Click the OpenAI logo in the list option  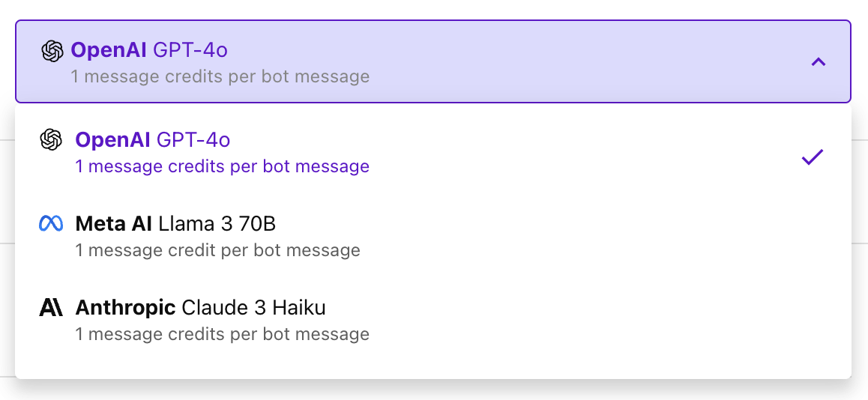click(x=51, y=139)
